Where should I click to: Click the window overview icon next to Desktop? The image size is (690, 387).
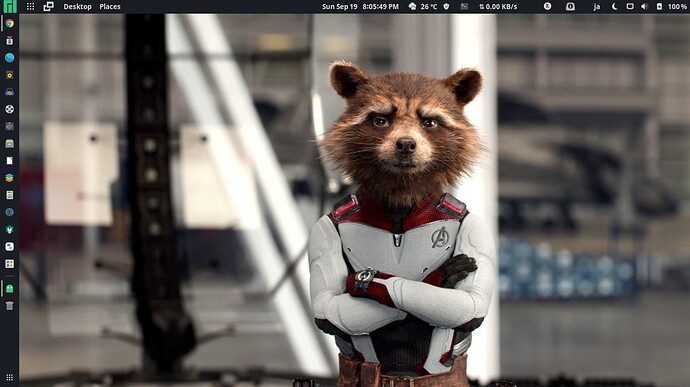point(48,6)
